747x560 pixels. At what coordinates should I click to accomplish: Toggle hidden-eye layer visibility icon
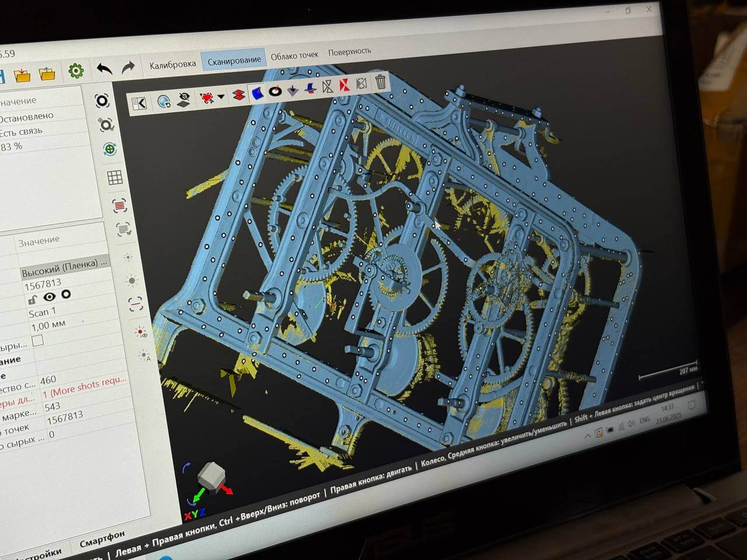pyautogui.click(x=184, y=99)
